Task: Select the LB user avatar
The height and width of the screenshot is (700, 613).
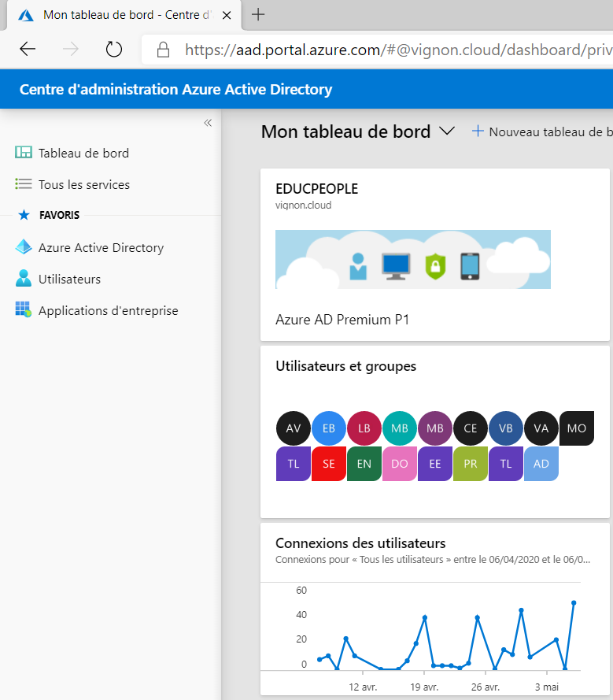Action: coord(364,428)
